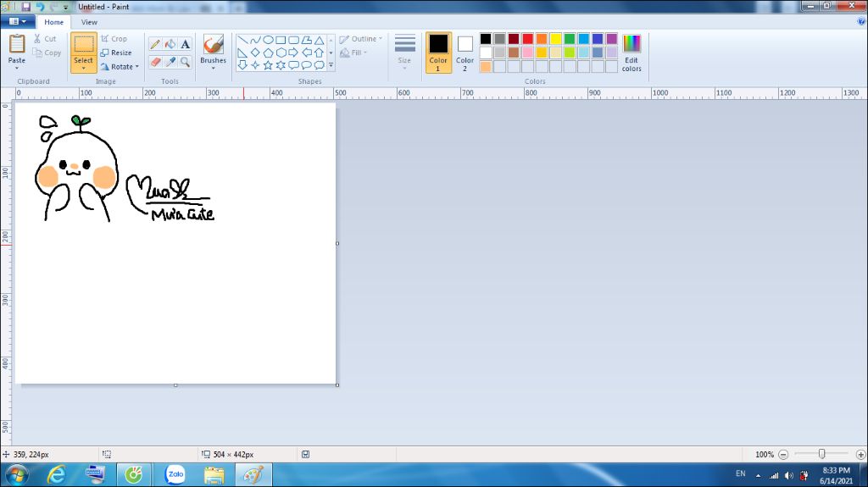
Task: Choose the Polygon shape
Action: coord(306,40)
